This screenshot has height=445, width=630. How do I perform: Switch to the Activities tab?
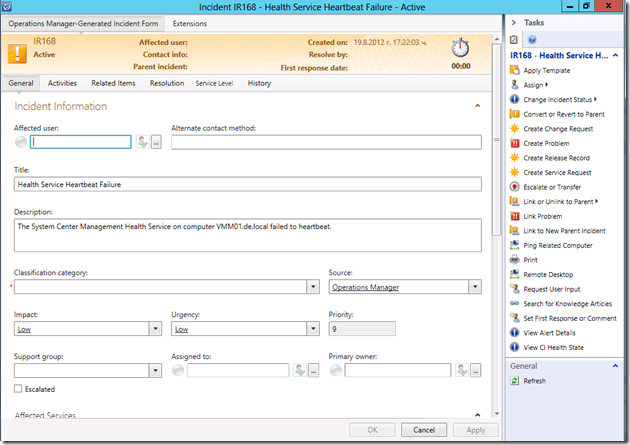pos(62,83)
